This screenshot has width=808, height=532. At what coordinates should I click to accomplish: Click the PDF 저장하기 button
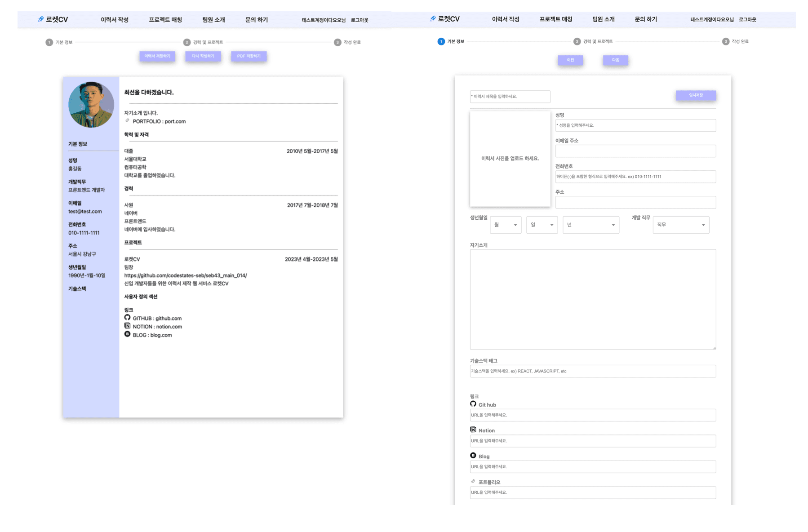[249, 56]
